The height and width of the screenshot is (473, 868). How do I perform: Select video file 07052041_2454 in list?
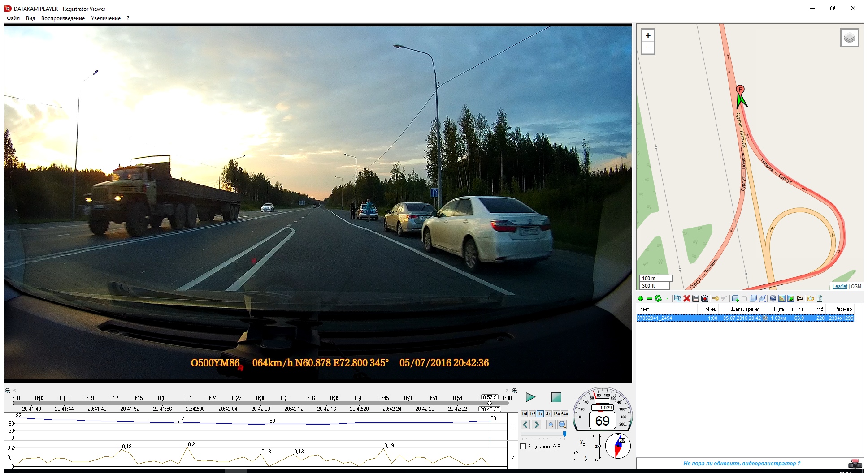point(655,318)
